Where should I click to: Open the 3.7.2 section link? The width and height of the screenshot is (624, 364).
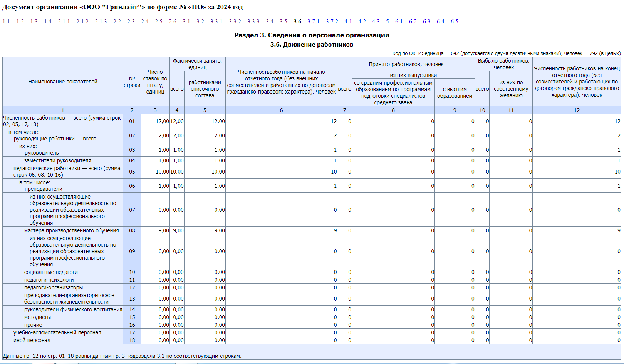coord(332,22)
